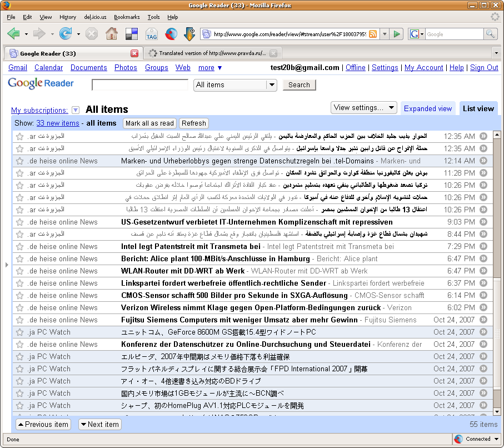504x448 pixels.
Task: Focus the browser Google search box
Action: coord(455,34)
